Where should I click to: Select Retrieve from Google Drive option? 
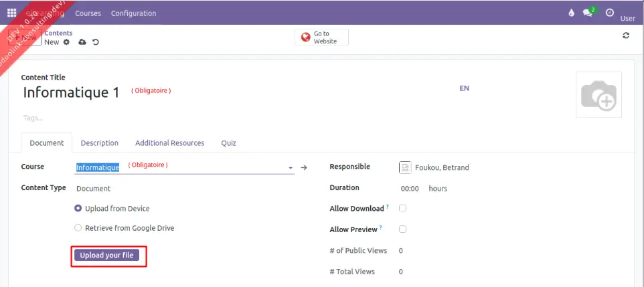[78, 228]
